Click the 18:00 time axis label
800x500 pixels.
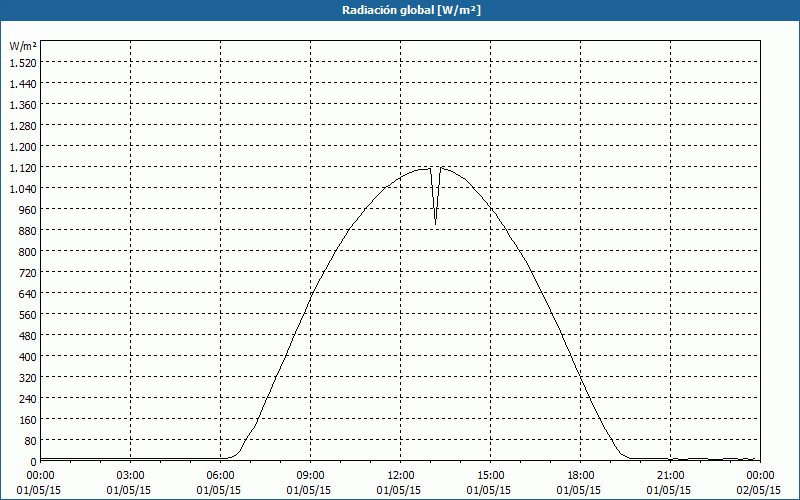580,476
